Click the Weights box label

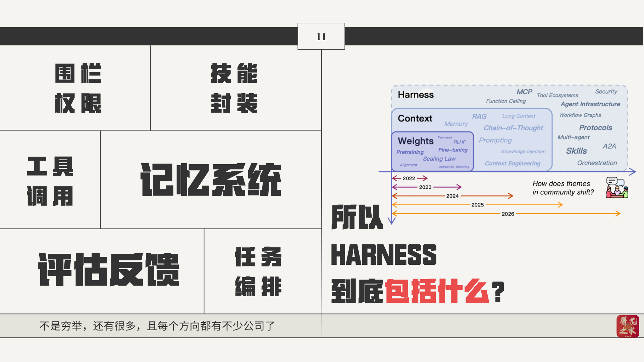pyautogui.click(x=416, y=141)
